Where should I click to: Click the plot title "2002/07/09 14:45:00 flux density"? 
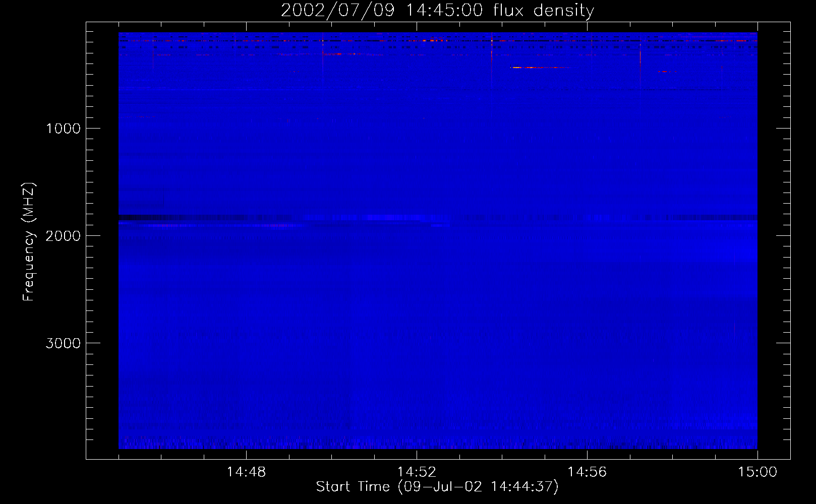437,11
